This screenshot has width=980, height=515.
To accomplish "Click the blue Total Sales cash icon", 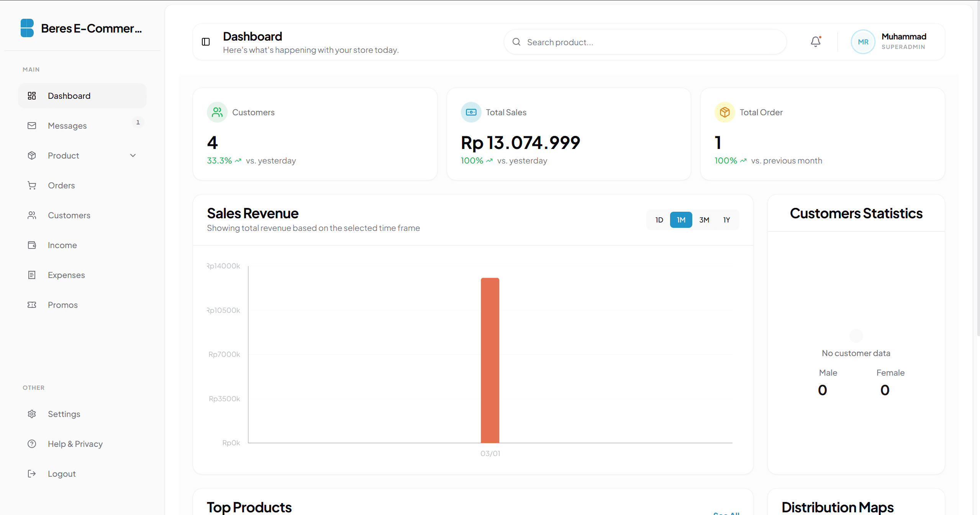I will (471, 112).
